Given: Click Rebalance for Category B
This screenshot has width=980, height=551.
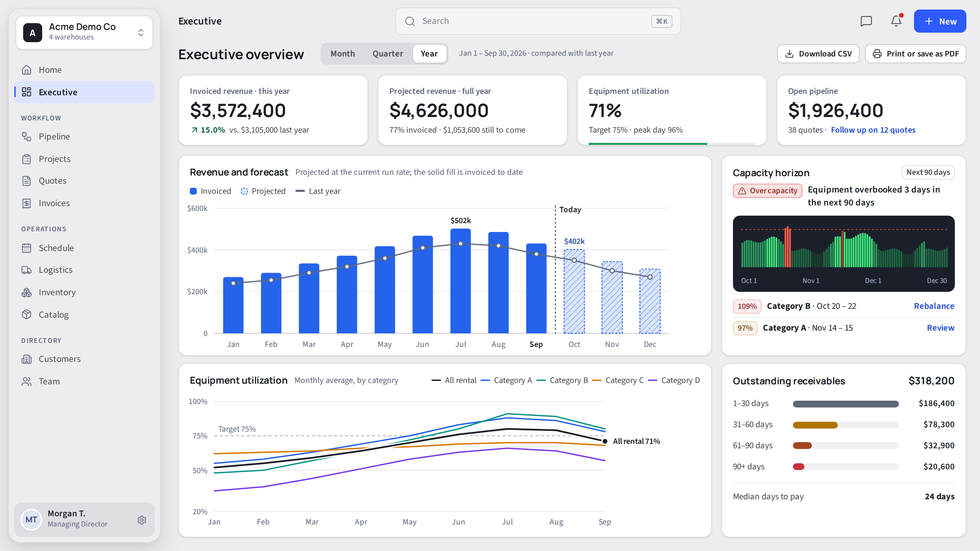Looking at the screenshot, I should (934, 306).
